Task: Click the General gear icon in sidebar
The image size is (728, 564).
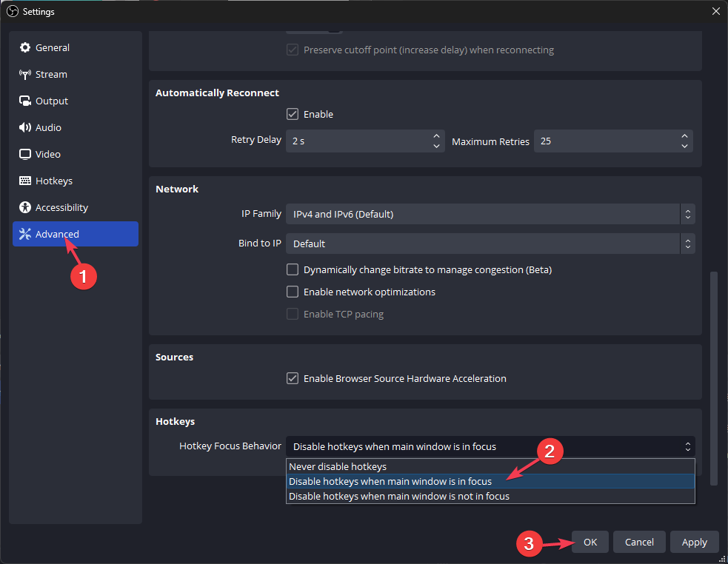Action: [x=25, y=47]
